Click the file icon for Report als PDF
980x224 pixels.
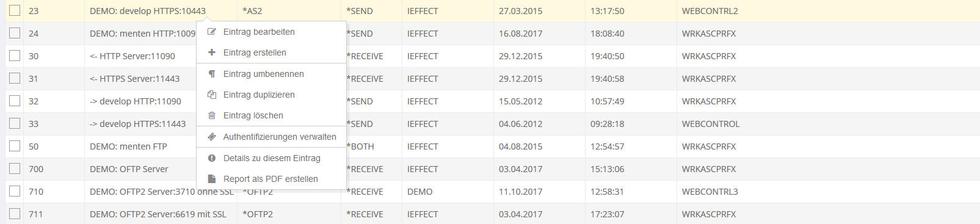(x=212, y=179)
